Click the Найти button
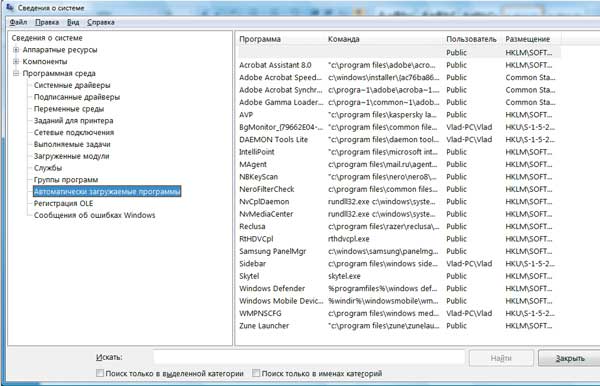Image resolution: width=600 pixels, height=386 pixels. (x=501, y=358)
